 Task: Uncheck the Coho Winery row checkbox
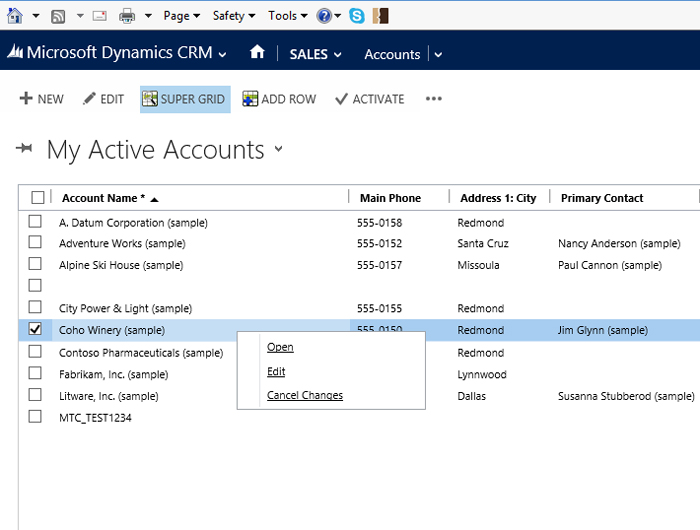pos(36,329)
